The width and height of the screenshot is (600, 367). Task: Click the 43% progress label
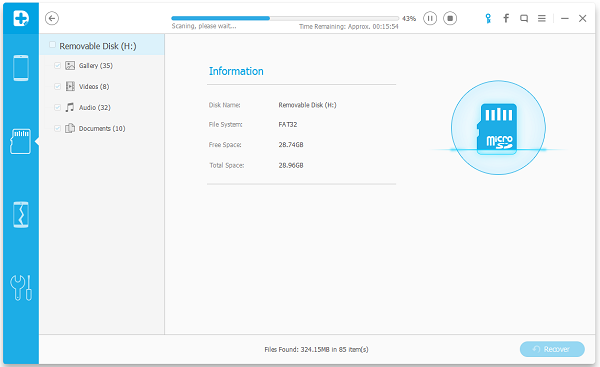coord(409,18)
